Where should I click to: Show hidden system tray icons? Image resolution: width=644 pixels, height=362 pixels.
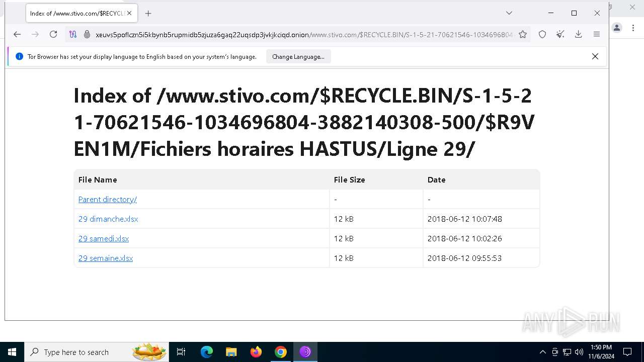[542, 352]
